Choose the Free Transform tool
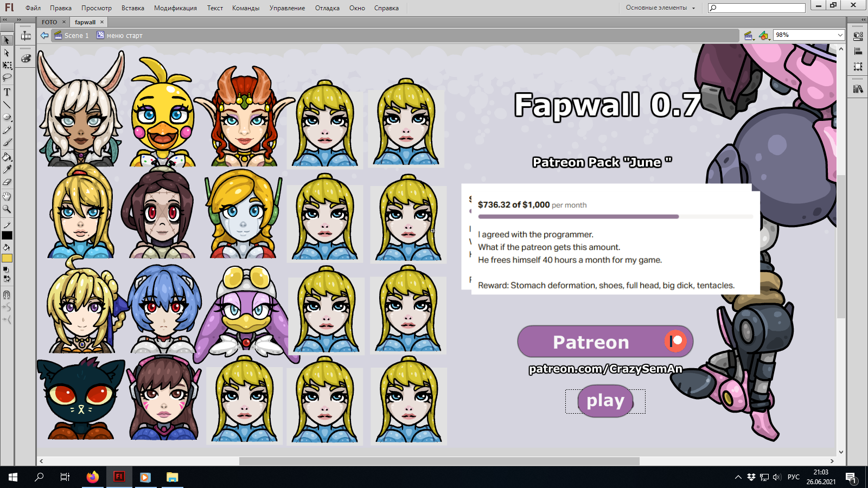The width and height of the screenshot is (868, 488). point(7,66)
